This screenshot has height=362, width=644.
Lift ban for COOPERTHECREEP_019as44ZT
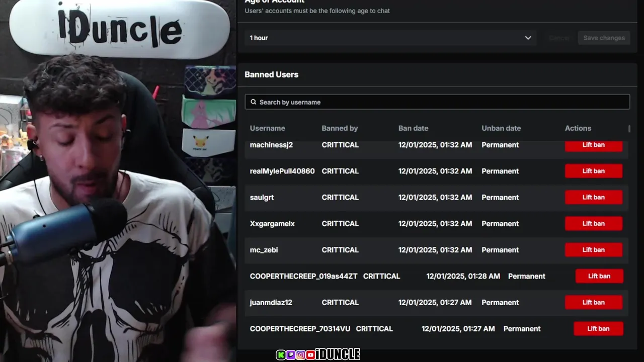[599, 276]
